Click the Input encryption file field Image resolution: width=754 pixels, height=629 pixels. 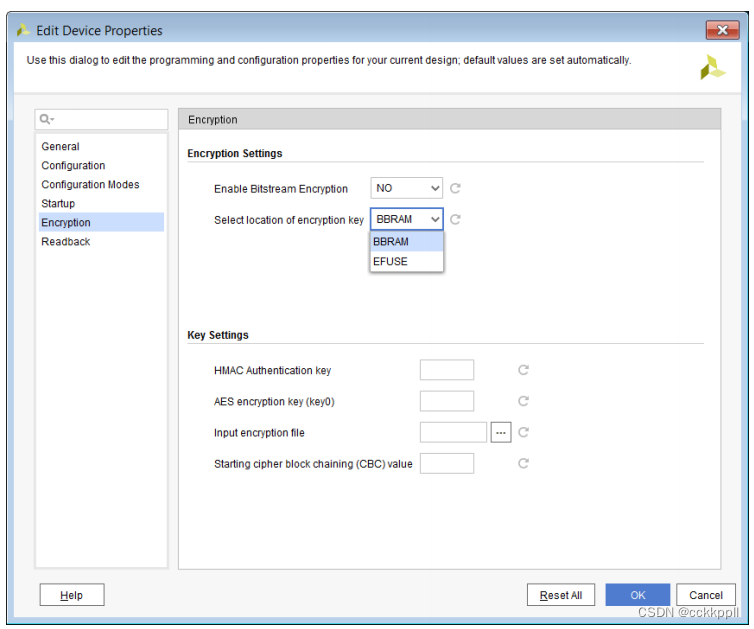click(453, 432)
